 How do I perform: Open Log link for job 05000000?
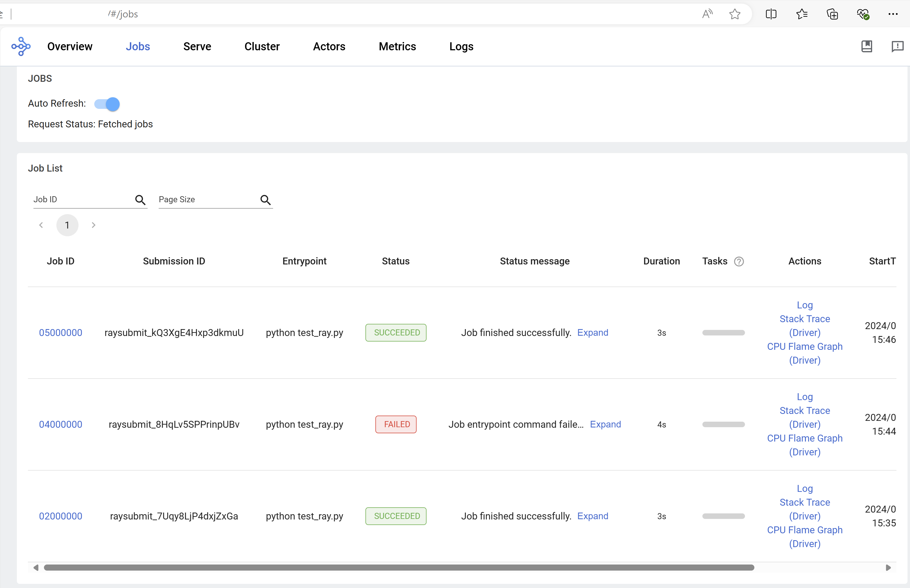click(x=804, y=305)
